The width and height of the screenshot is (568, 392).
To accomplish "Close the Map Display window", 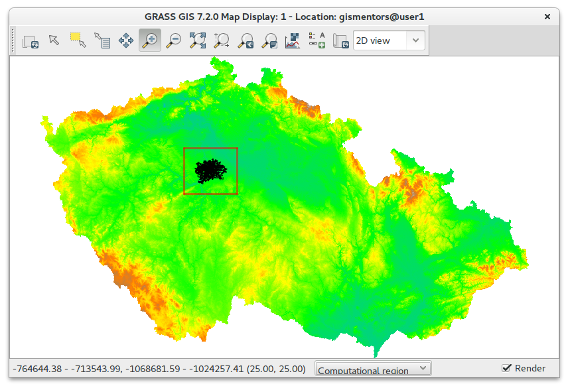I will [x=547, y=17].
